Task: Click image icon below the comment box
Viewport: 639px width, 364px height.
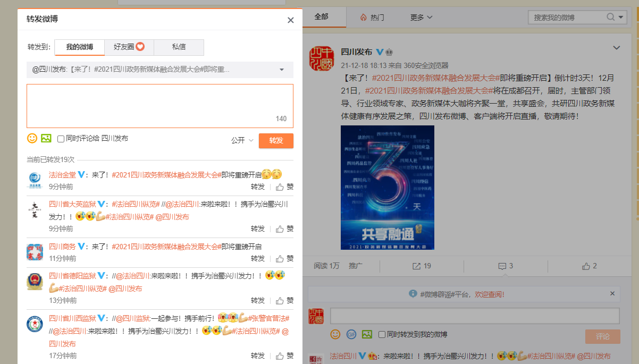Action: pyautogui.click(x=367, y=334)
